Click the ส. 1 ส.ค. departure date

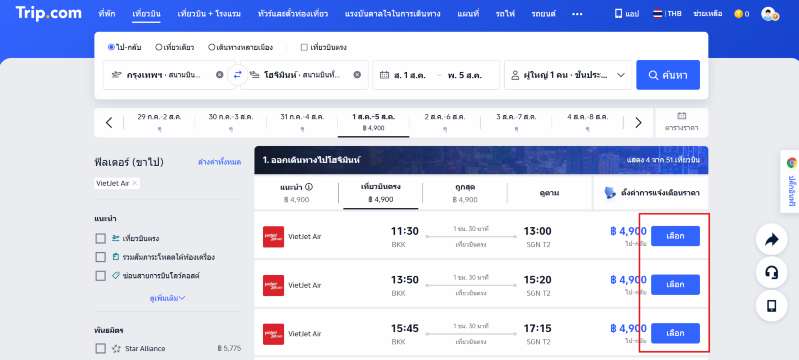(x=409, y=75)
